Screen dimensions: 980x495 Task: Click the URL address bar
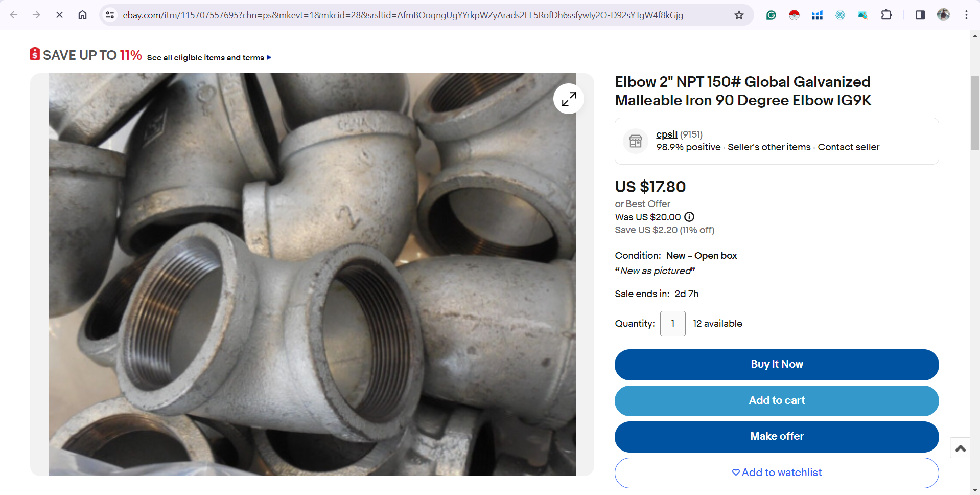tap(403, 15)
